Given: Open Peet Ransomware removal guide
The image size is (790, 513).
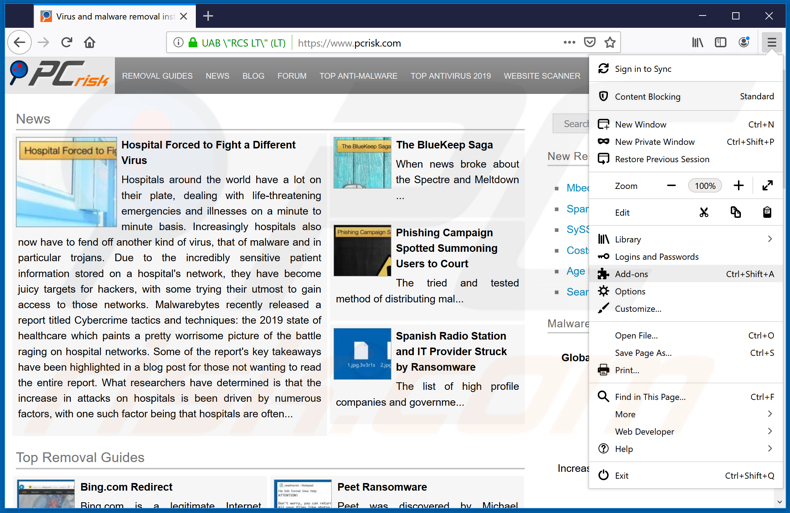Looking at the screenshot, I should coord(382,487).
